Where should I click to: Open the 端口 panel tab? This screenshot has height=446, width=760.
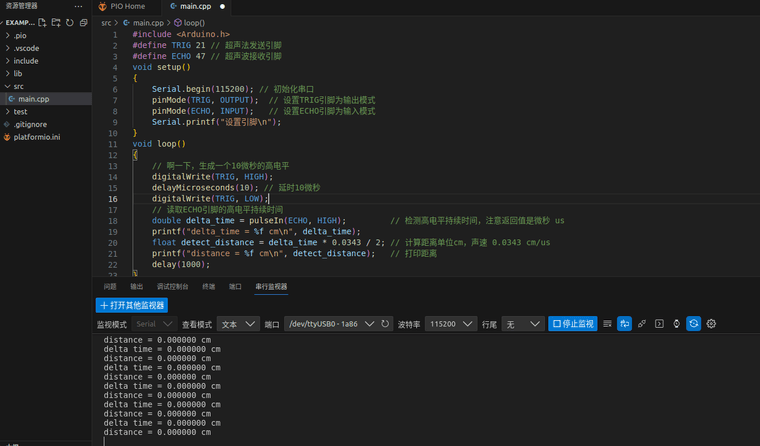coord(235,287)
